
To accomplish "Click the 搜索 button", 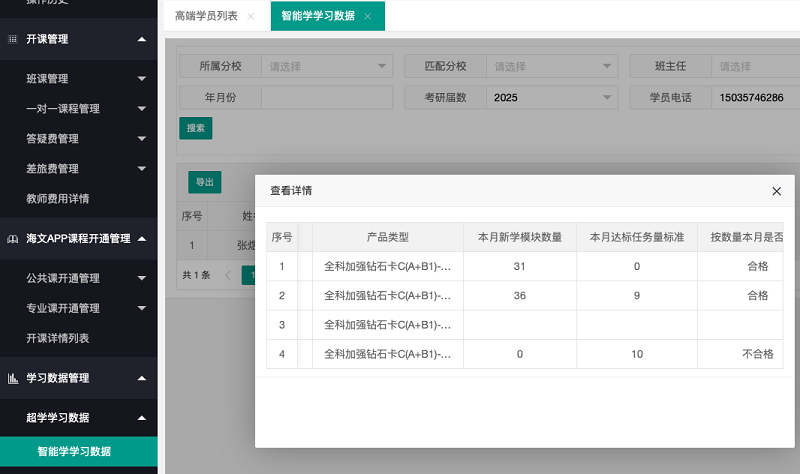I will coord(195,128).
